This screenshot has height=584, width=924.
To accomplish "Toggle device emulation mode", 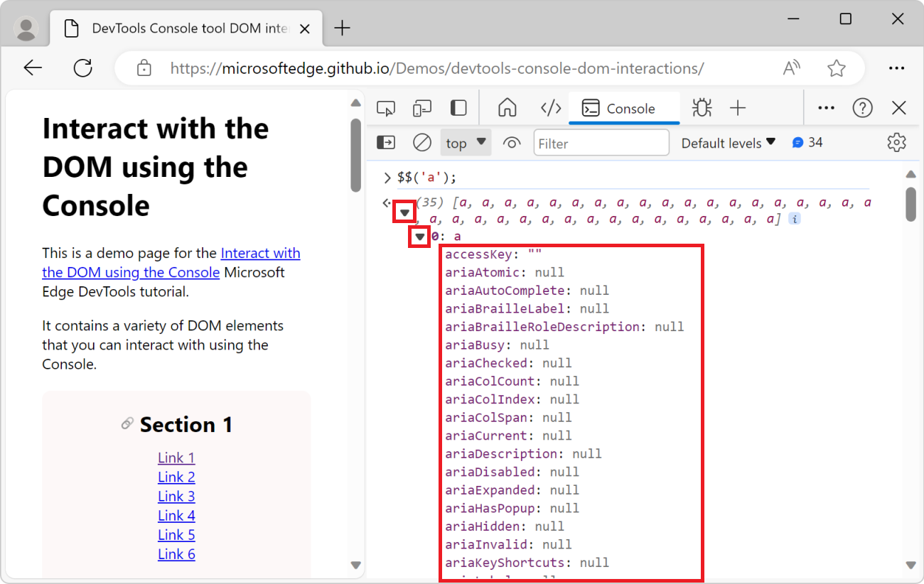I will coord(421,107).
